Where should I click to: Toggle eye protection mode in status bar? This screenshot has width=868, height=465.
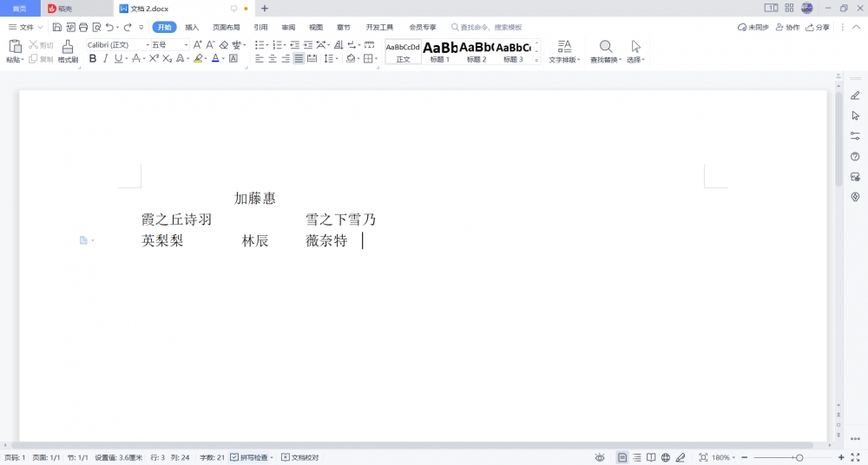tap(600, 457)
